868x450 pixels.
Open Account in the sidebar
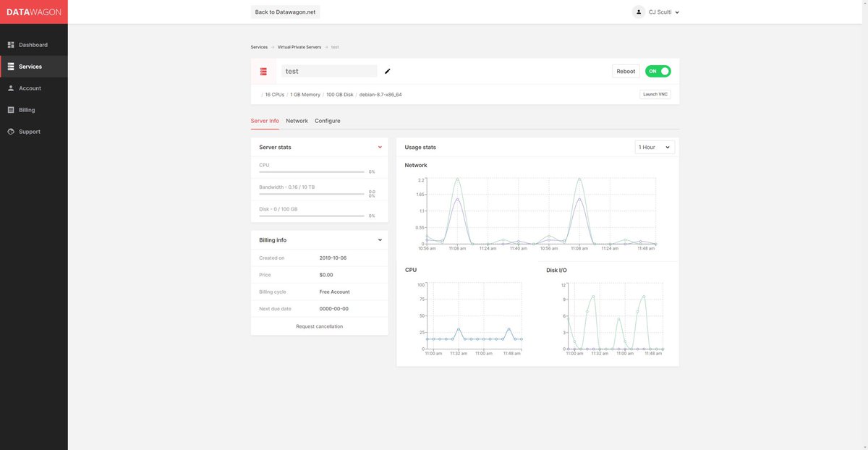click(34, 88)
